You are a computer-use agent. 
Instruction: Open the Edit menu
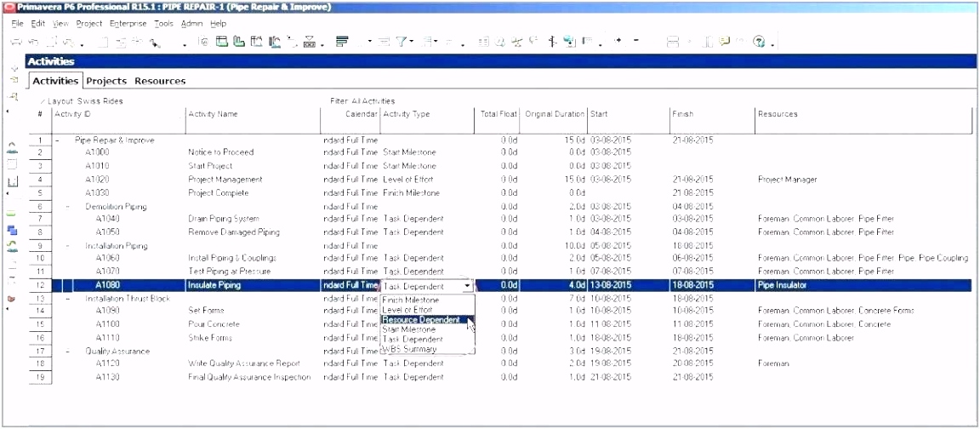point(37,23)
